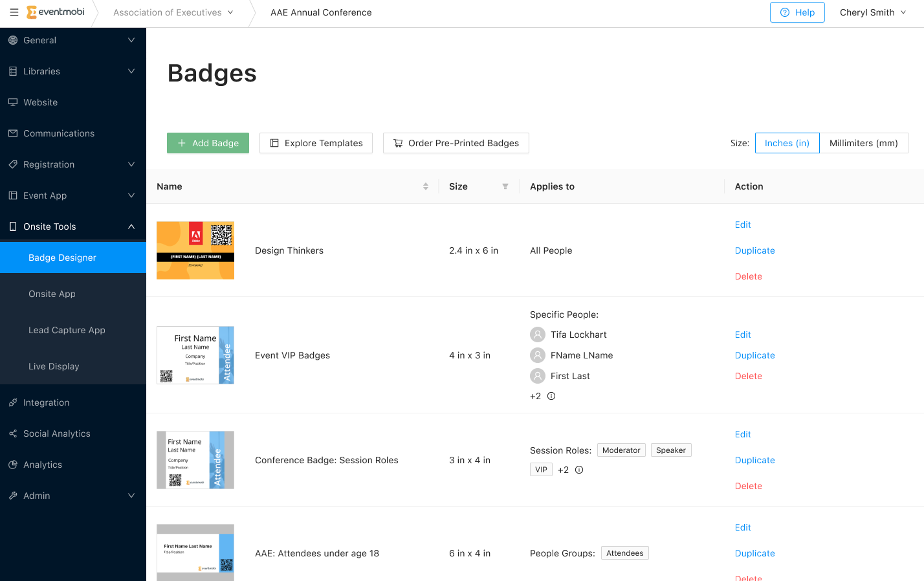
Task: Sort the Name column
Action: 425,186
